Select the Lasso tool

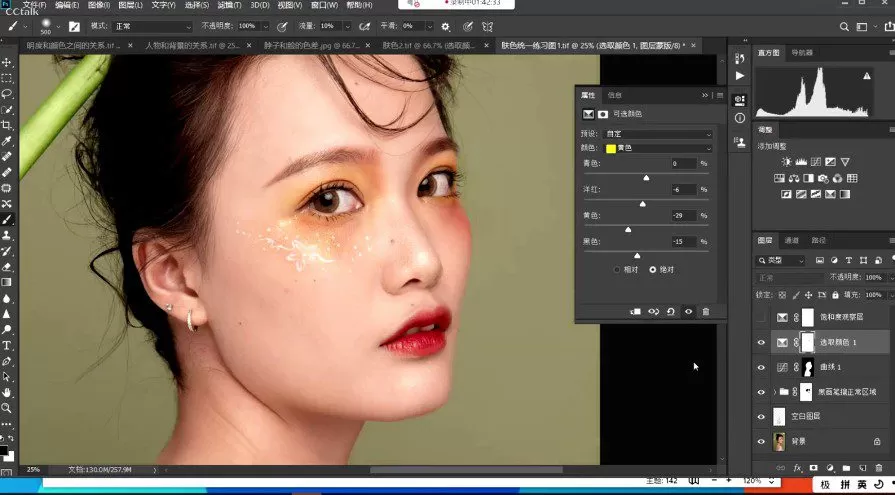click(x=7, y=93)
